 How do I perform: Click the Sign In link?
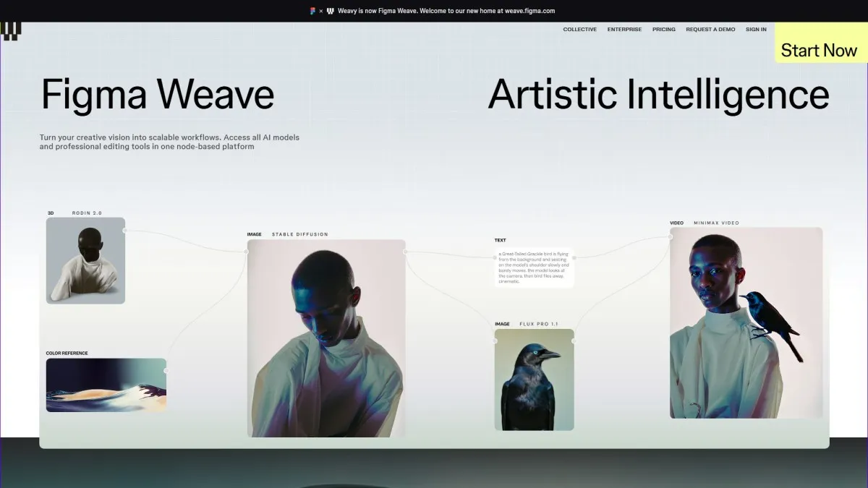click(756, 30)
